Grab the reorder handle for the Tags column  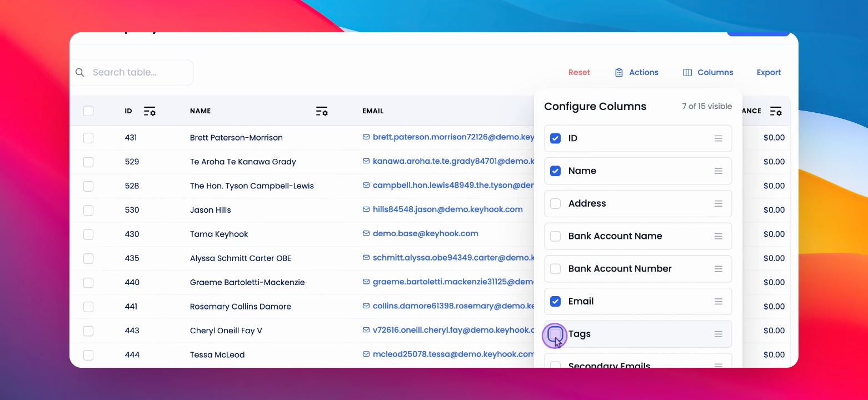click(719, 334)
